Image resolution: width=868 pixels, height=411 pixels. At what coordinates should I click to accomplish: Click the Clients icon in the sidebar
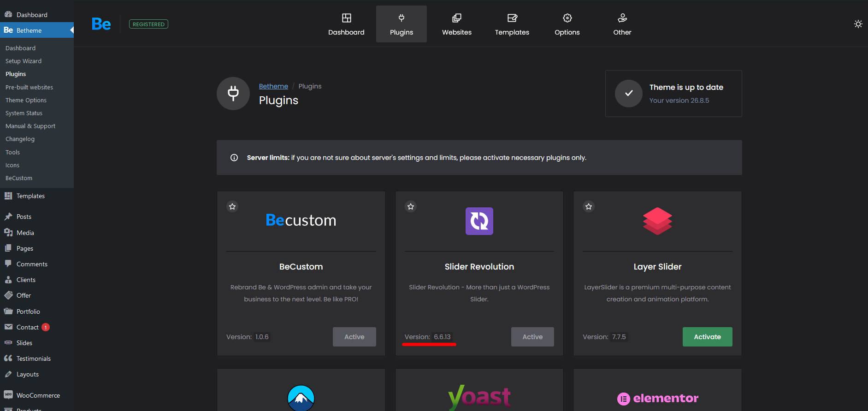(x=8, y=280)
